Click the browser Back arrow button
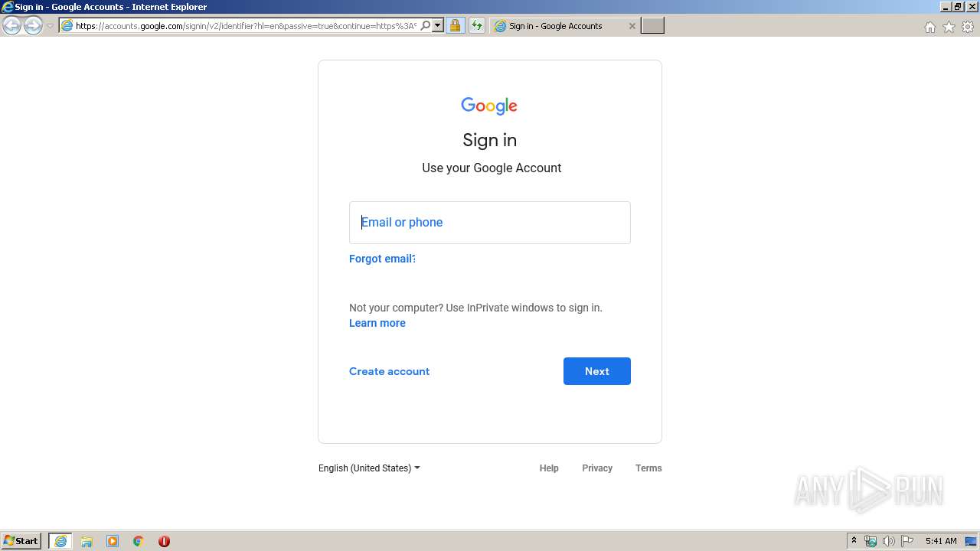The height and width of the screenshot is (551, 980). [x=11, y=26]
